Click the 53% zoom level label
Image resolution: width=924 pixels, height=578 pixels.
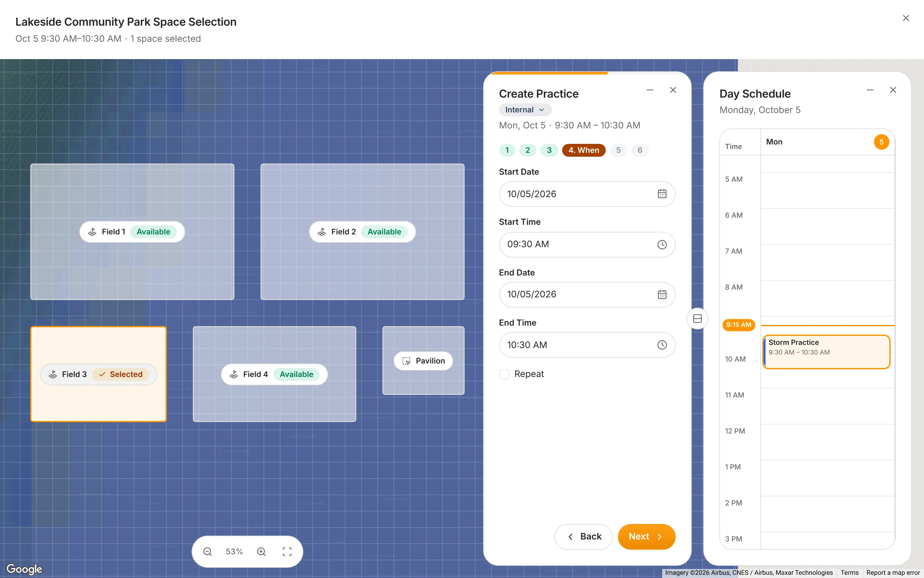point(234,551)
